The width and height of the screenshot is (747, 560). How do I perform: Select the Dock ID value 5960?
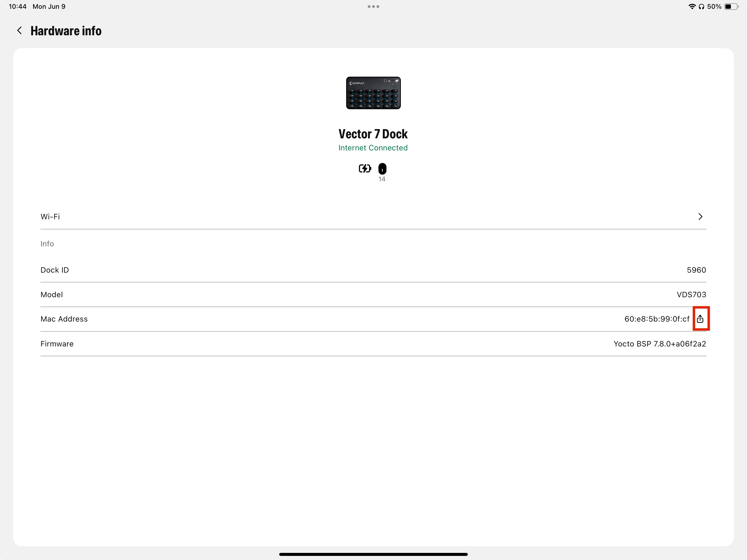pos(696,270)
